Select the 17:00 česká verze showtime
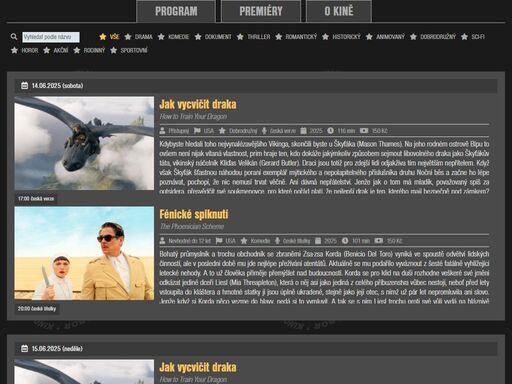Screen dimensions: 512x384 (x=36, y=199)
